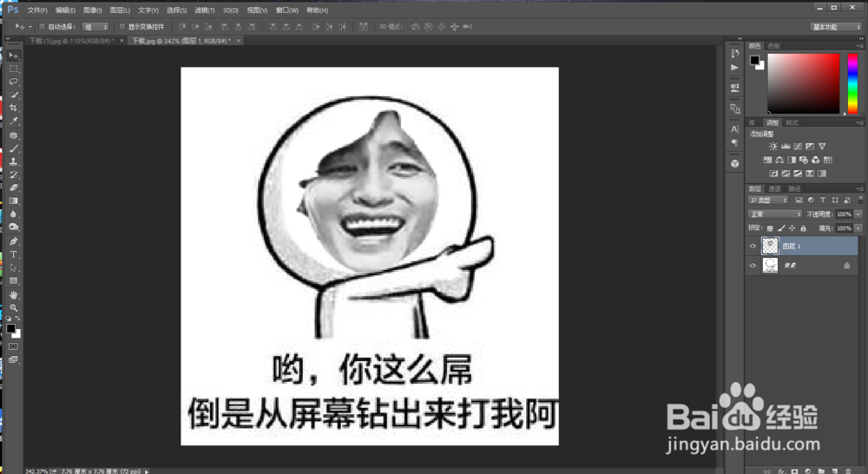Select the Lasso tool
The width and height of the screenshot is (868, 474).
(14, 81)
